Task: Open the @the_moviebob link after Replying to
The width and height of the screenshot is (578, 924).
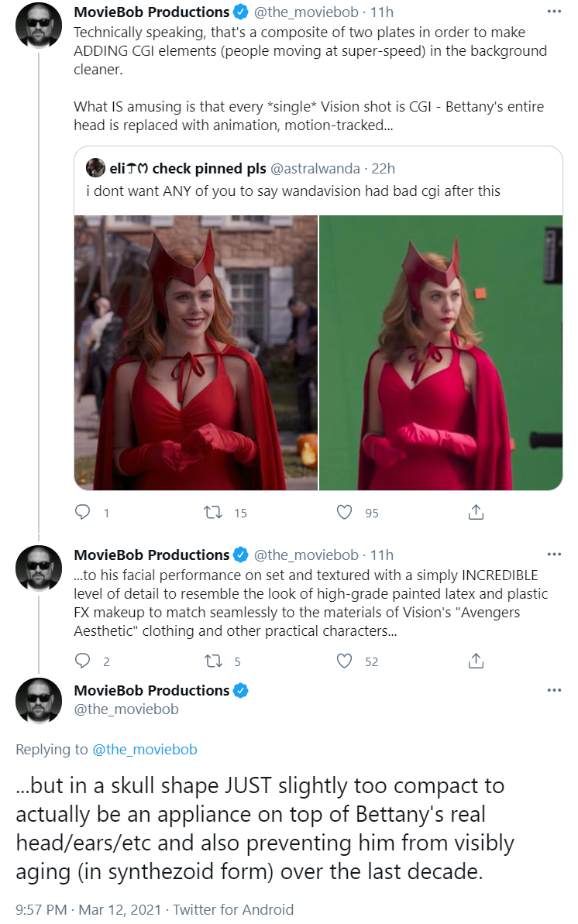Action: (x=144, y=750)
